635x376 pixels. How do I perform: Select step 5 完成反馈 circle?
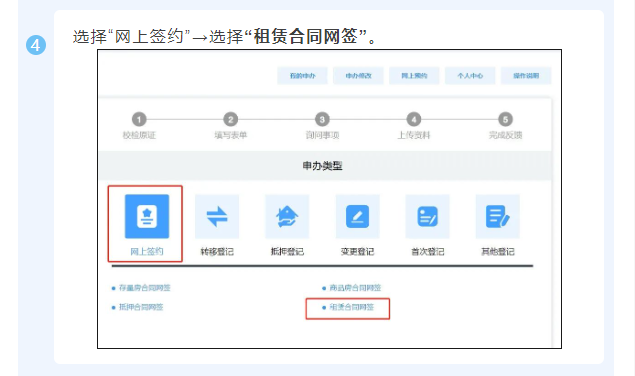pyautogui.click(x=505, y=120)
